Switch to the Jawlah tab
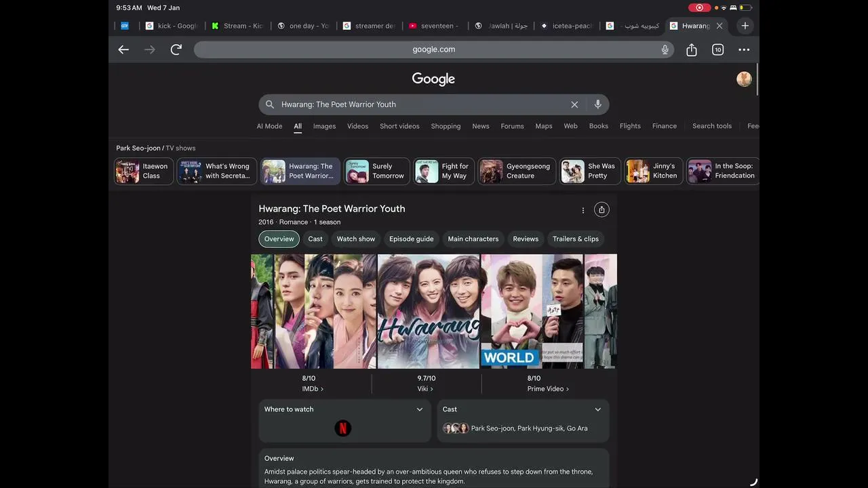 (500, 26)
